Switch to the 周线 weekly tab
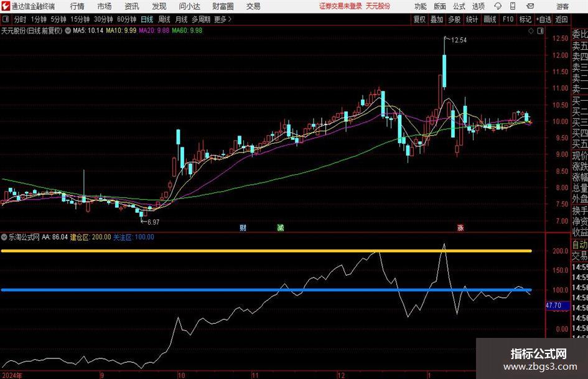 (164, 19)
